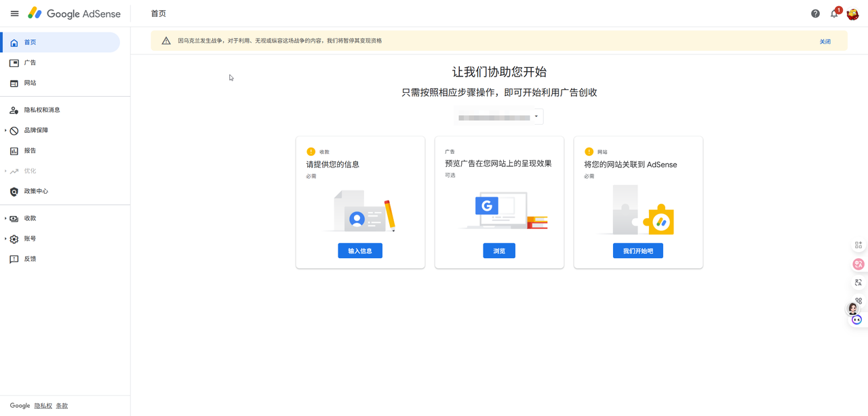Open 政策中心 shield icon in sidebar

tap(14, 192)
